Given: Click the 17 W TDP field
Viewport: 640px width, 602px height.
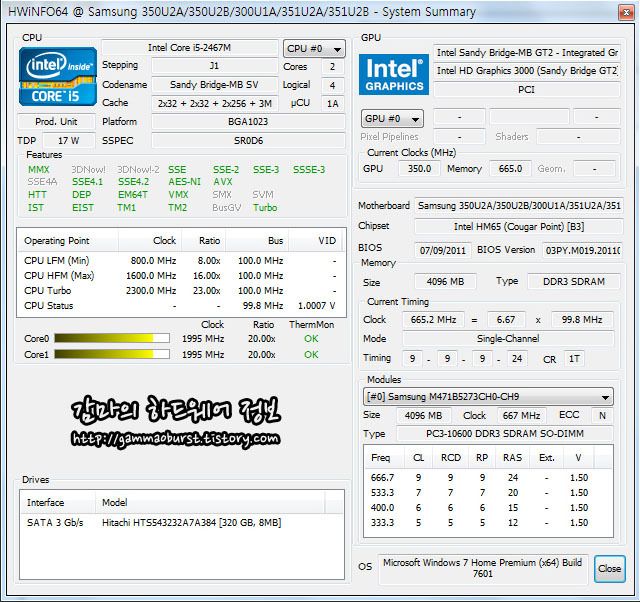Looking at the screenshot, I should click(x=69, y=140).
